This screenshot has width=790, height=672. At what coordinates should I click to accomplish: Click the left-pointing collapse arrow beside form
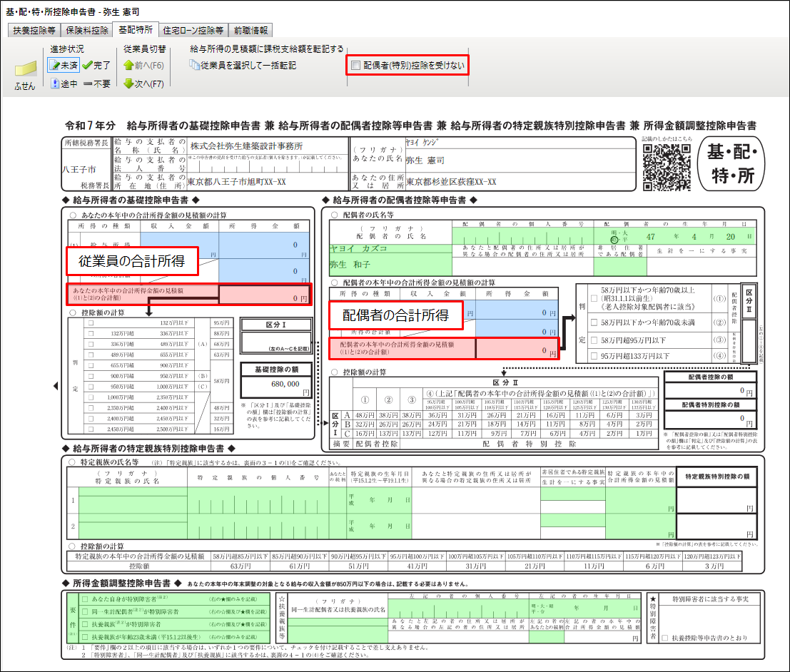coord(57,386)
